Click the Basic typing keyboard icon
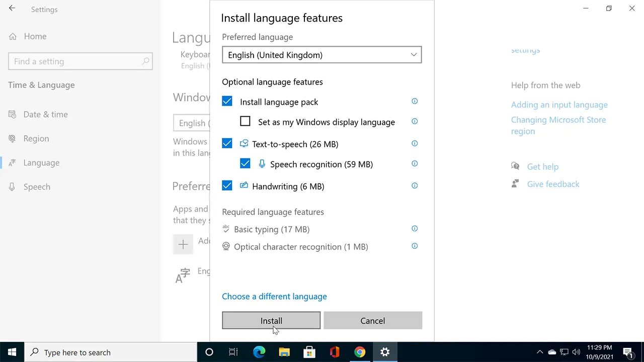This screenshot has width=644, height=362. coord(226,229)
